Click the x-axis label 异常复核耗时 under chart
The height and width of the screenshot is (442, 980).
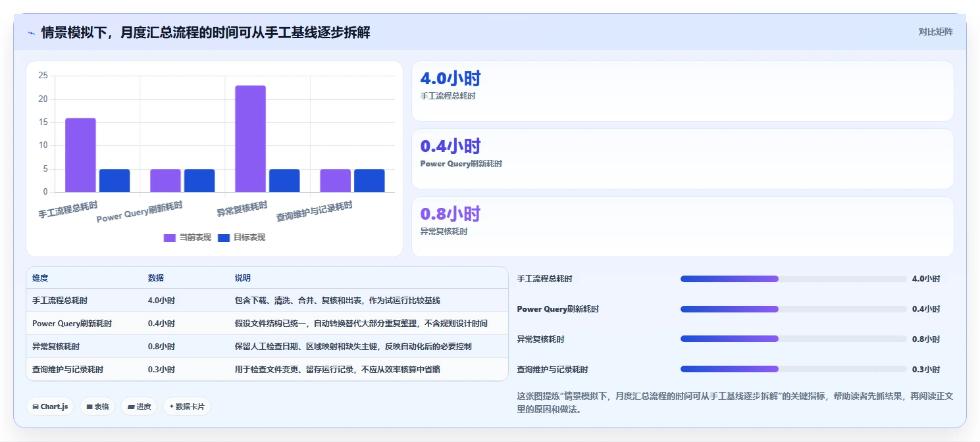pyautogui.click(x=242, y=209)
